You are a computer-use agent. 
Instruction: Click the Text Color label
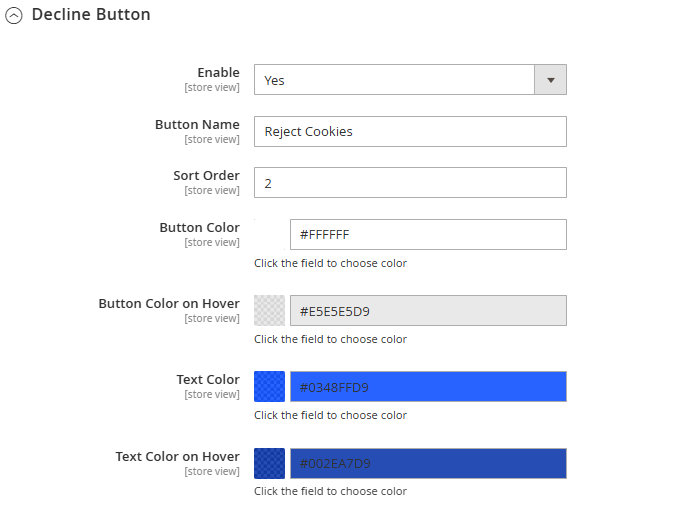208,380
